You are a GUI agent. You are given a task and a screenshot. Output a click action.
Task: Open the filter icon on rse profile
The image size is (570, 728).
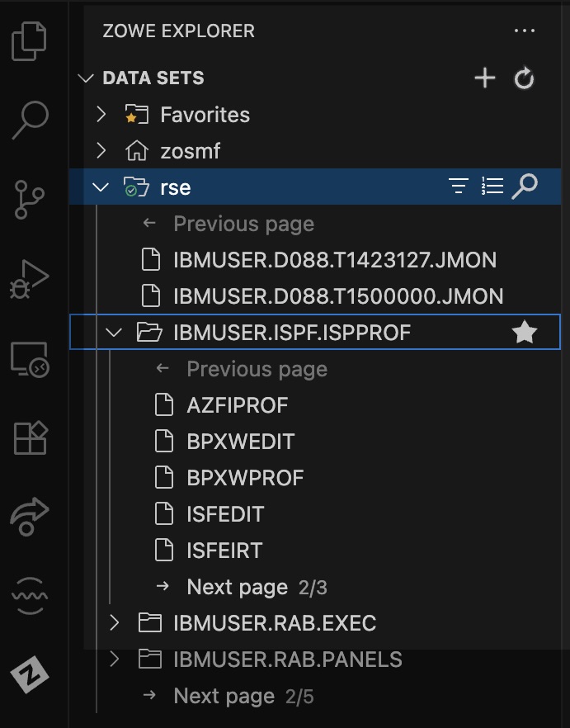click(459, 187)
